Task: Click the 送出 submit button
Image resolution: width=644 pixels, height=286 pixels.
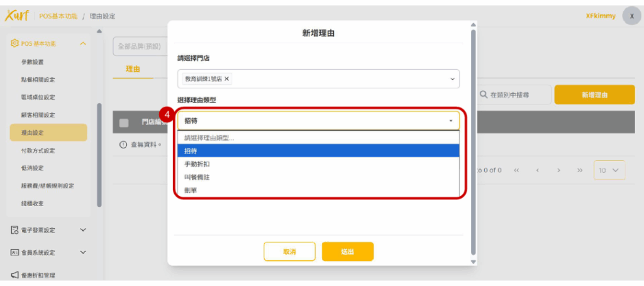Action: 348,251
